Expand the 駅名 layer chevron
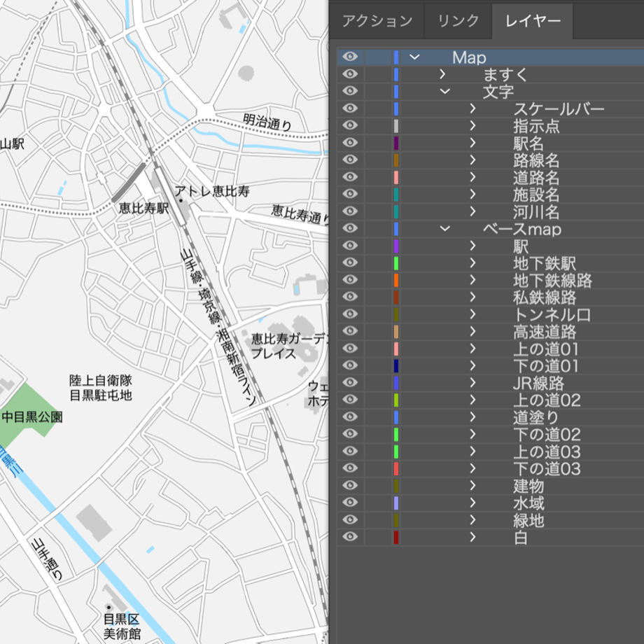The image size is (644, 644). 472,143
